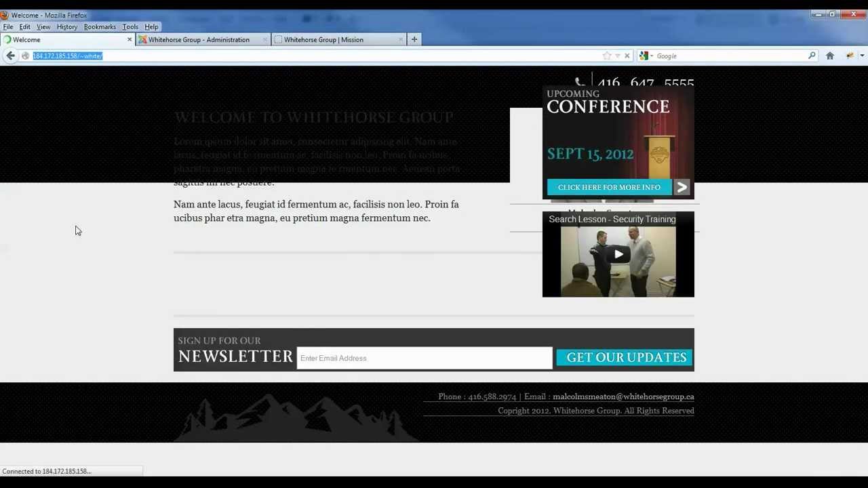
Task: Open the History menu
Action: tap(67, 27)
